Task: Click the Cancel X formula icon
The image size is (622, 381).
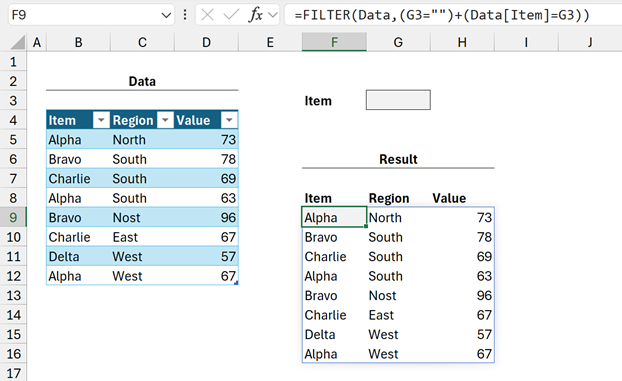Action: click(x=207, y=15)
